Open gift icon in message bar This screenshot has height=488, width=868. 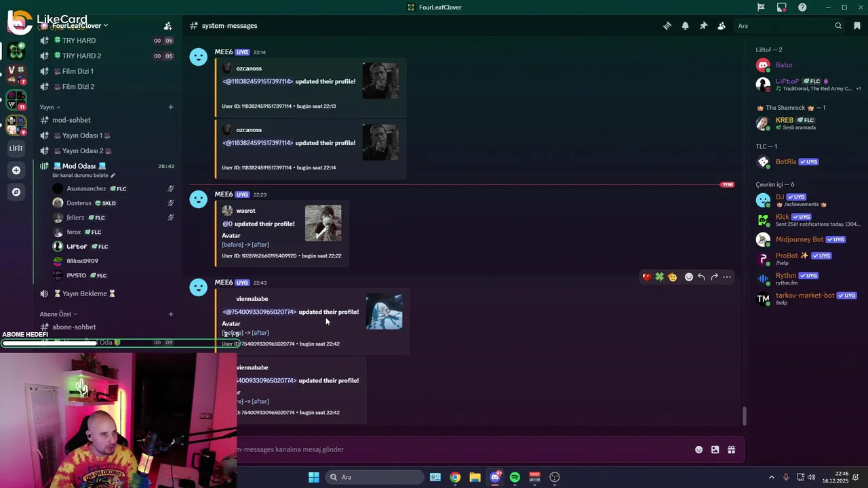pyautogui.click(x=731, y=449)
